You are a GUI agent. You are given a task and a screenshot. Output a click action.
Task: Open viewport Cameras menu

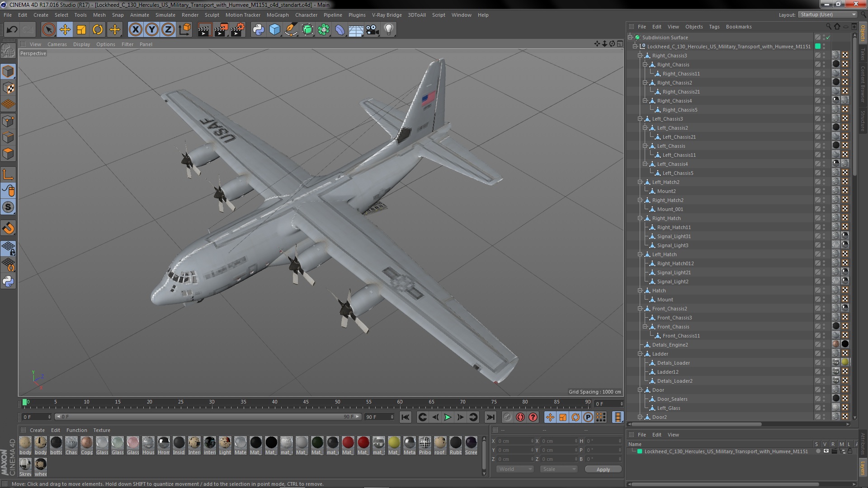coord(57,44)
